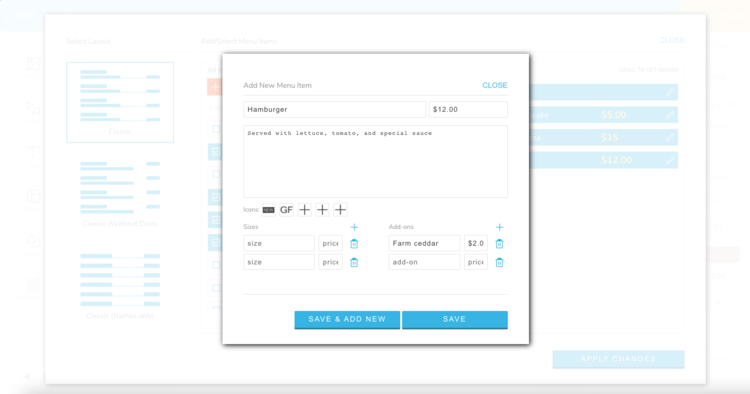Click the item description text area
This screenshot has height=394, width=750.
tap(375, 162)
